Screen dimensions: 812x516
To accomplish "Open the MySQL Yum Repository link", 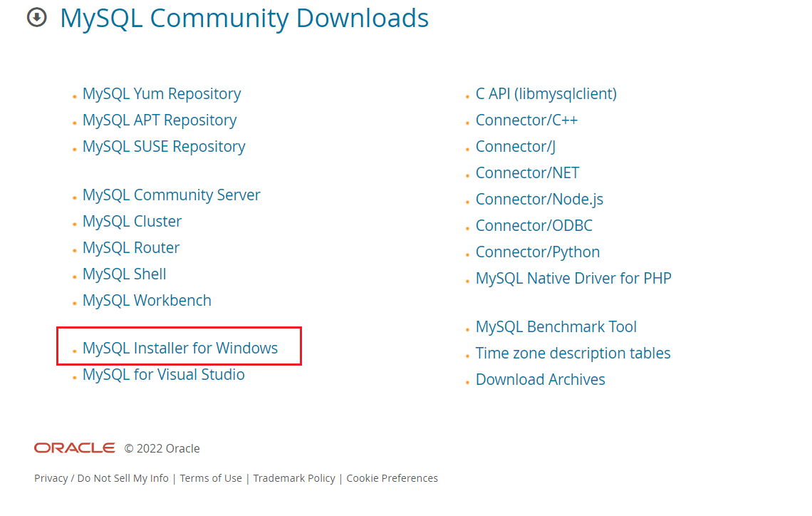I will (162, 94).
